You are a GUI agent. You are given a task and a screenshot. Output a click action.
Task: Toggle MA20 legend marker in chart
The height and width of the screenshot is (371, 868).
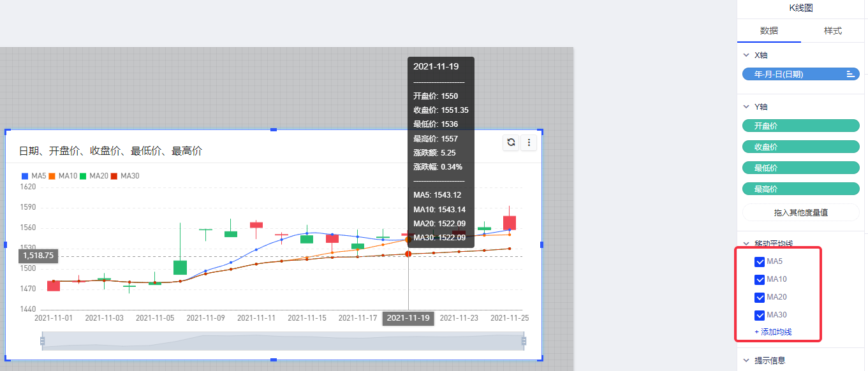coord(83,176)
